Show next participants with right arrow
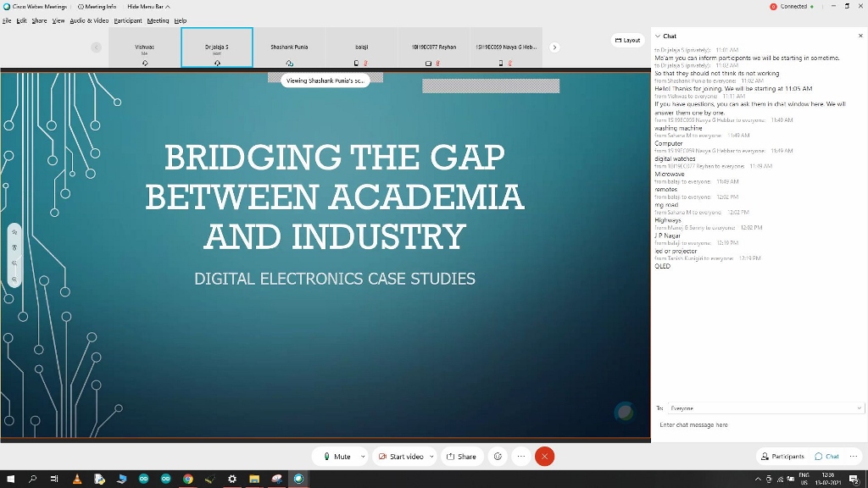 [554, 47]
